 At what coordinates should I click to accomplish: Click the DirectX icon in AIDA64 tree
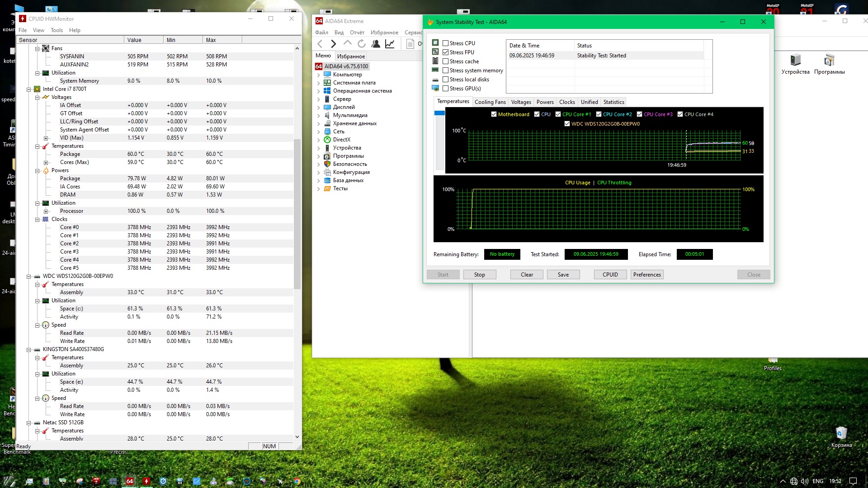click(x=327, y=140)
